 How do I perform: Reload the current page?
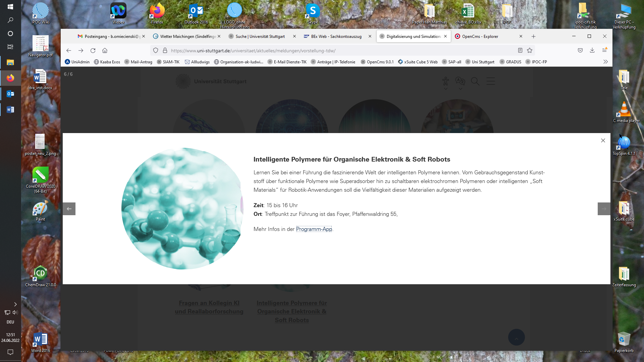[x=93, y=51]
